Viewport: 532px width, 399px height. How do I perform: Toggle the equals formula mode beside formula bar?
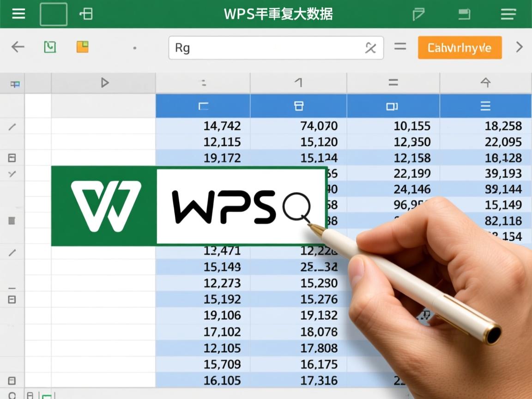point(400,47)
